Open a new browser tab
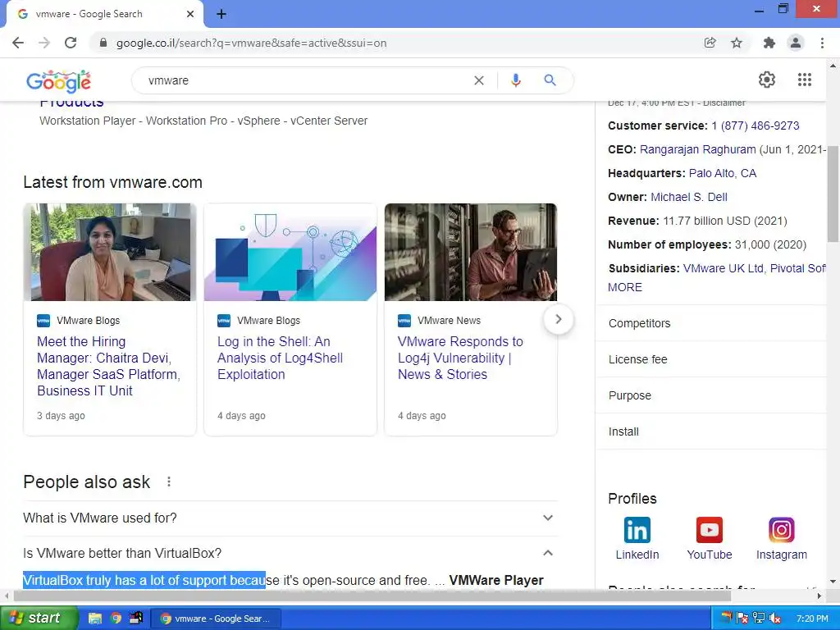Image resolution: width=840 pixels, height=630 pixels. pyautogui.click(x=221, y=15)
